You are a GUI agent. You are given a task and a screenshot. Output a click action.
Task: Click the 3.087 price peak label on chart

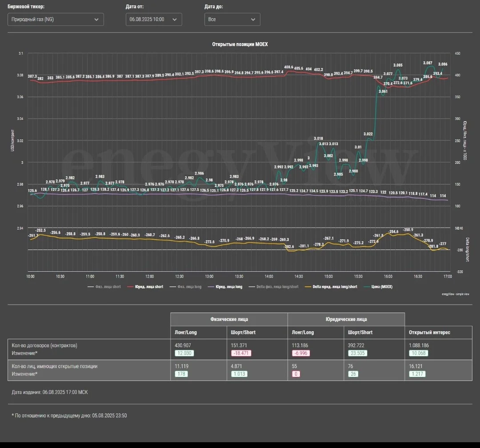(x=428, y=63)
